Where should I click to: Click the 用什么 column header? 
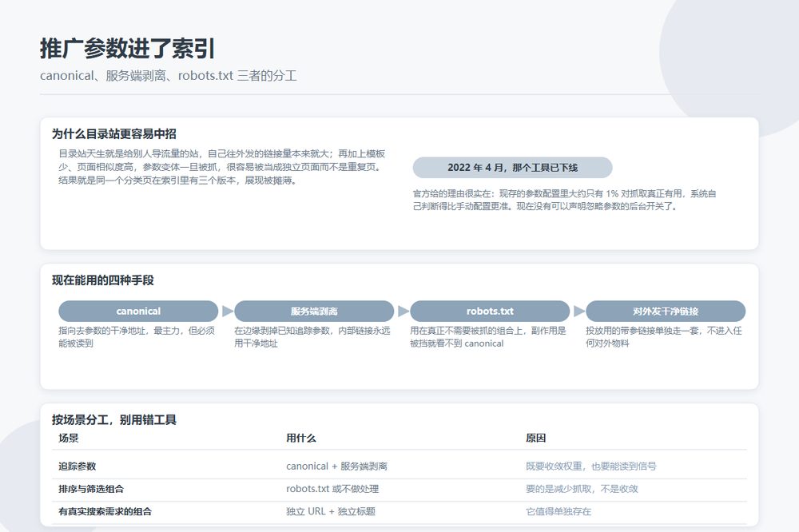pyautogui.click(x=301, y=439)
